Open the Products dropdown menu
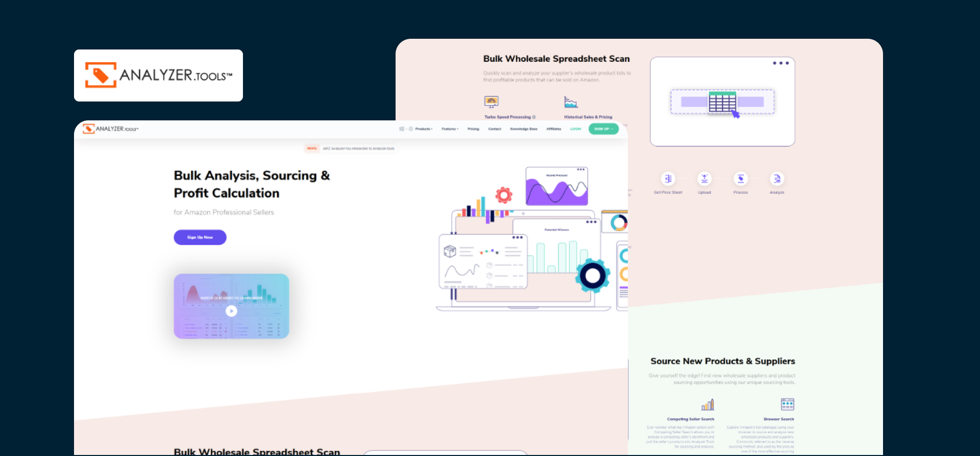 [424, 129]
